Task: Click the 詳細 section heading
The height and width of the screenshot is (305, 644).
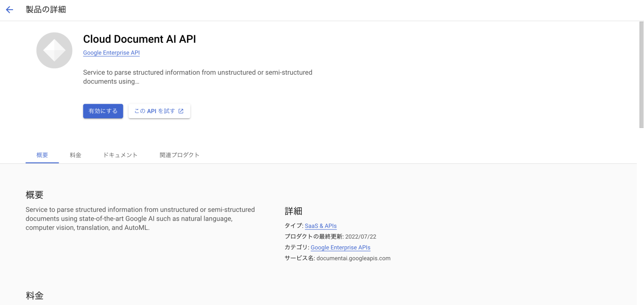Action: click(x=293, y=211)
